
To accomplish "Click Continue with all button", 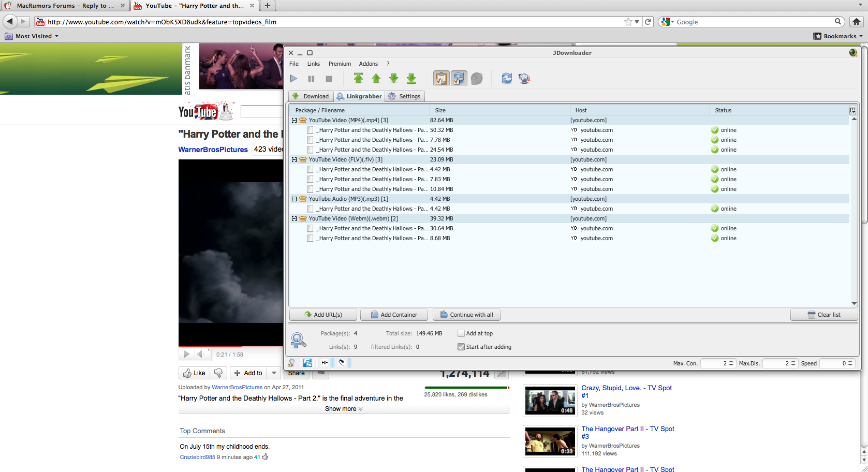I will pos(466,315).
